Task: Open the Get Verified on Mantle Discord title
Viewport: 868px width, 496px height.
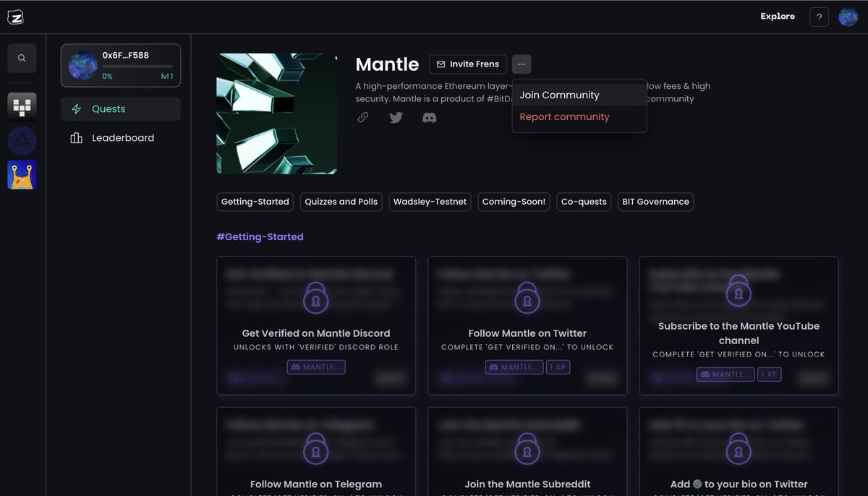Action: click(x=316, y=333)
